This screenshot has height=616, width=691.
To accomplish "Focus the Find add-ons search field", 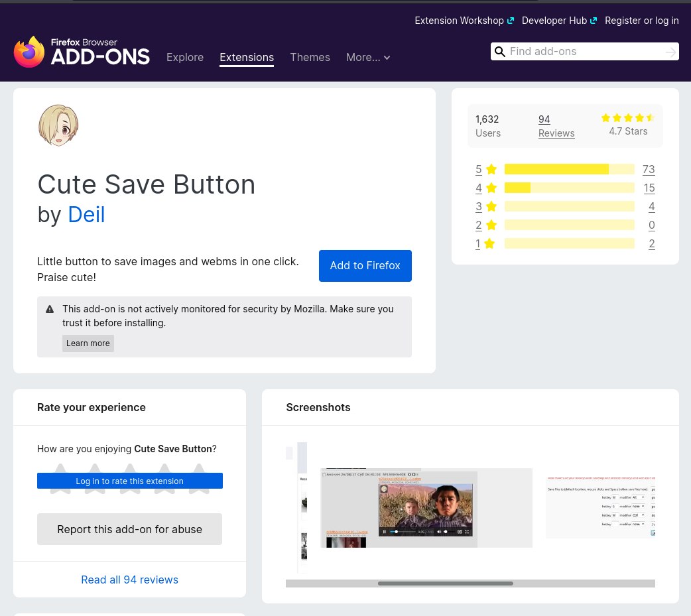I will coord(584,52).
